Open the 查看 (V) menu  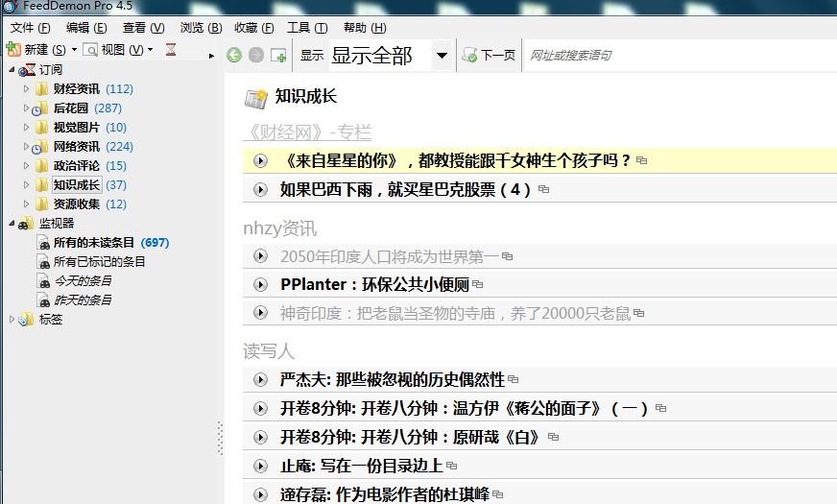(x=143, y=28)
